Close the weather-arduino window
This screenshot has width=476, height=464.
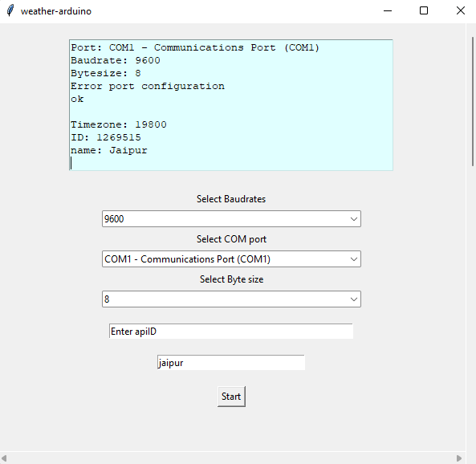461,11
